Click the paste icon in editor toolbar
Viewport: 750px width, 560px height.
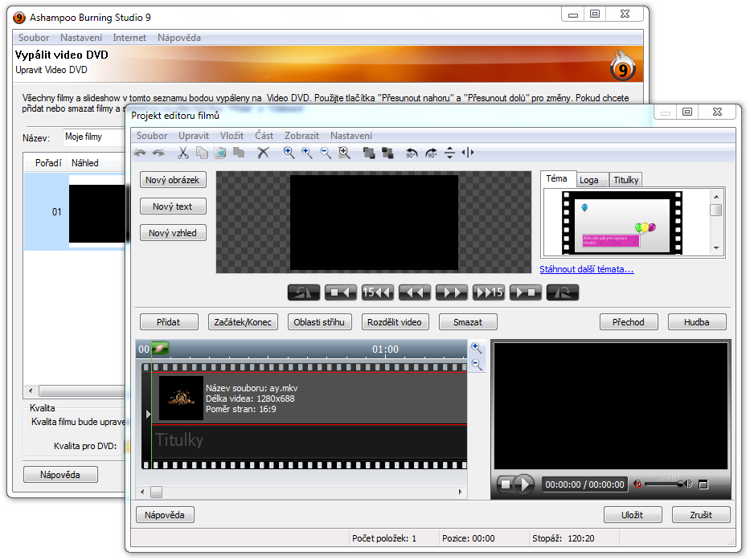tap(220, 153)
